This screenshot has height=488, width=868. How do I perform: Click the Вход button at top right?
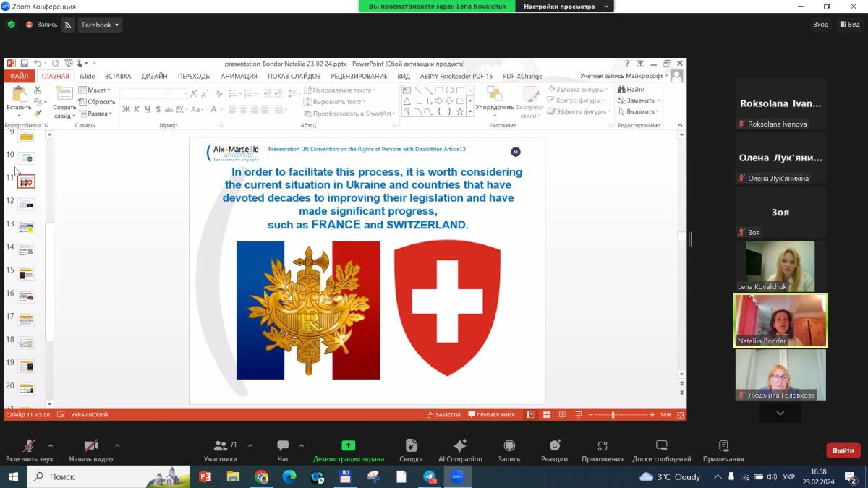click(820, 25)
